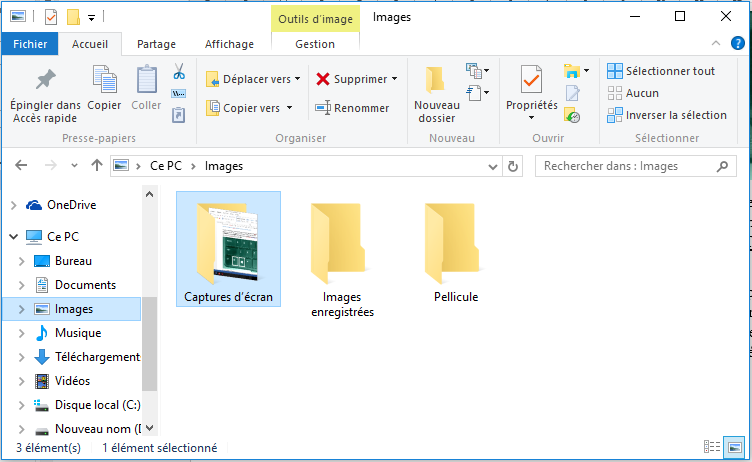This screenshot has height=462, width=752.
Task: Select OneDrive in the navigation pane
Action: point(61,205)
